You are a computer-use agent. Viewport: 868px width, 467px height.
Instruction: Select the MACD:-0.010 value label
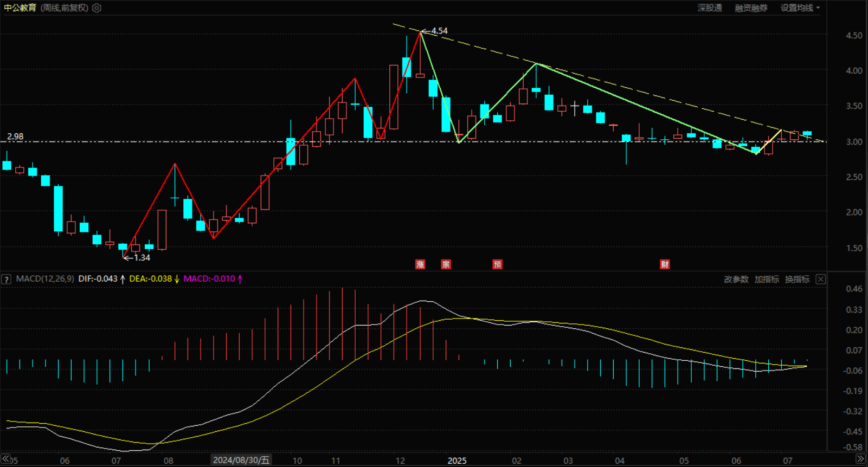click(x=209, y=278)
